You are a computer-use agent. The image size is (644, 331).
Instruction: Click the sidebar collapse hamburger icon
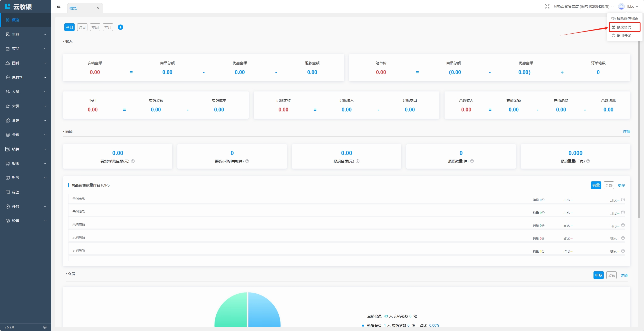click(59, 6)
